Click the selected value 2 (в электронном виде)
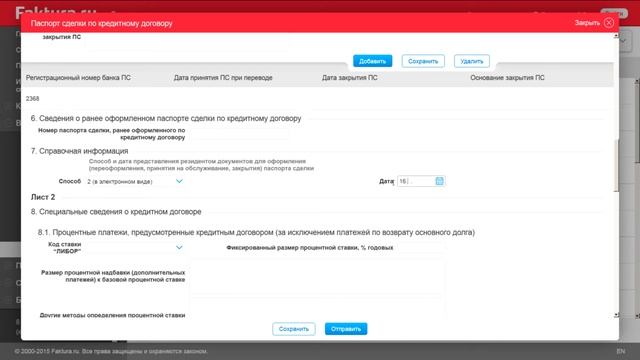This screenshot has width=640, height=360. coord(120,181)
